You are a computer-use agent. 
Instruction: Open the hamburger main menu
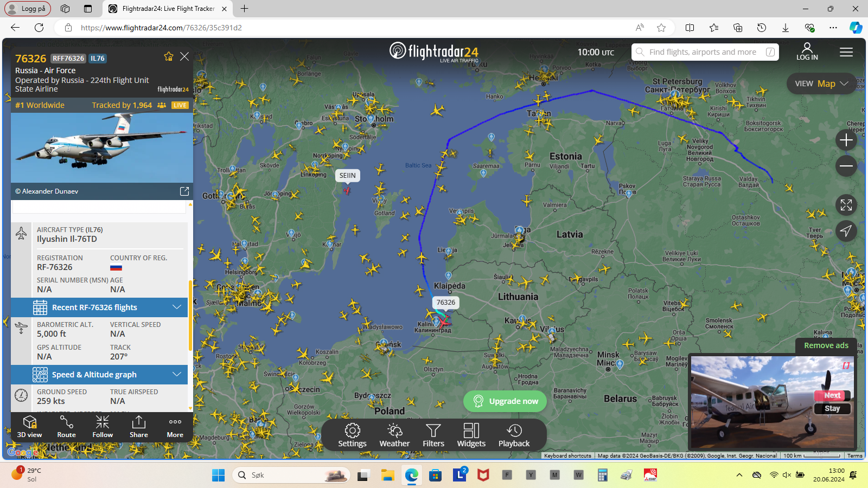(846, 52)
